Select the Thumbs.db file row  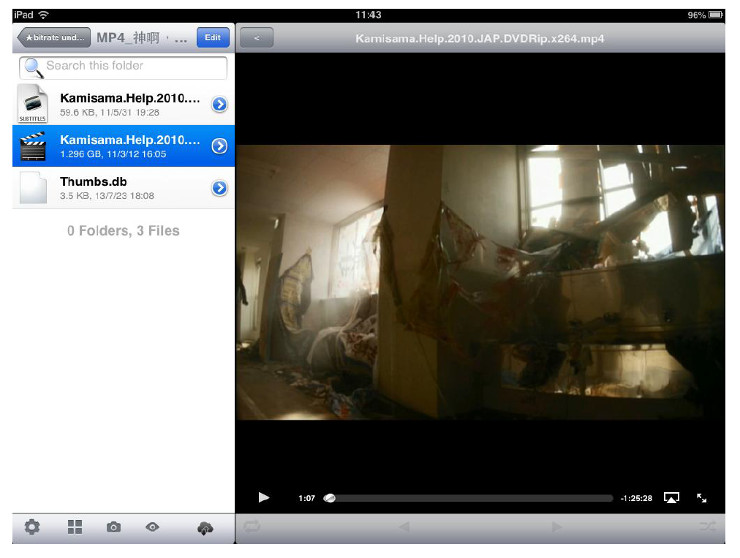[123, 188]
